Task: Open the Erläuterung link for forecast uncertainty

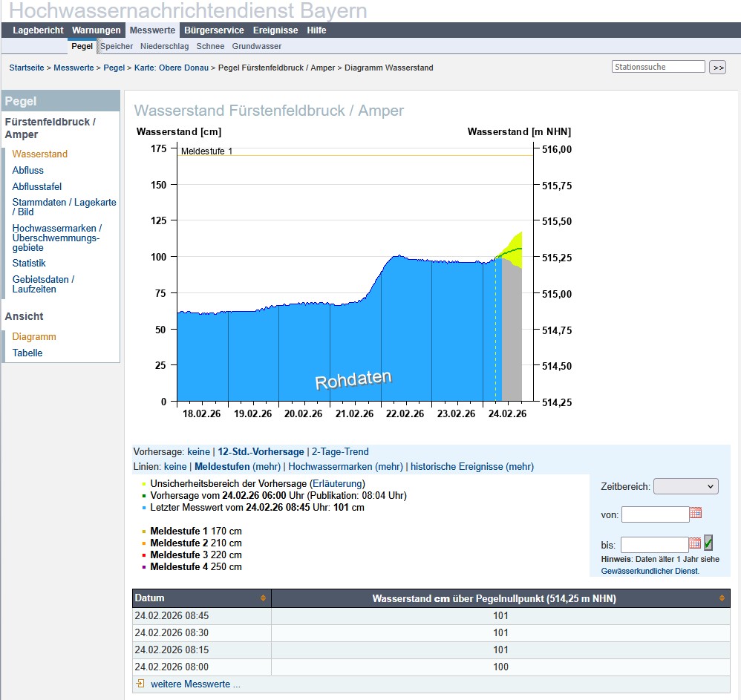Action: click(x=337, y=483)
